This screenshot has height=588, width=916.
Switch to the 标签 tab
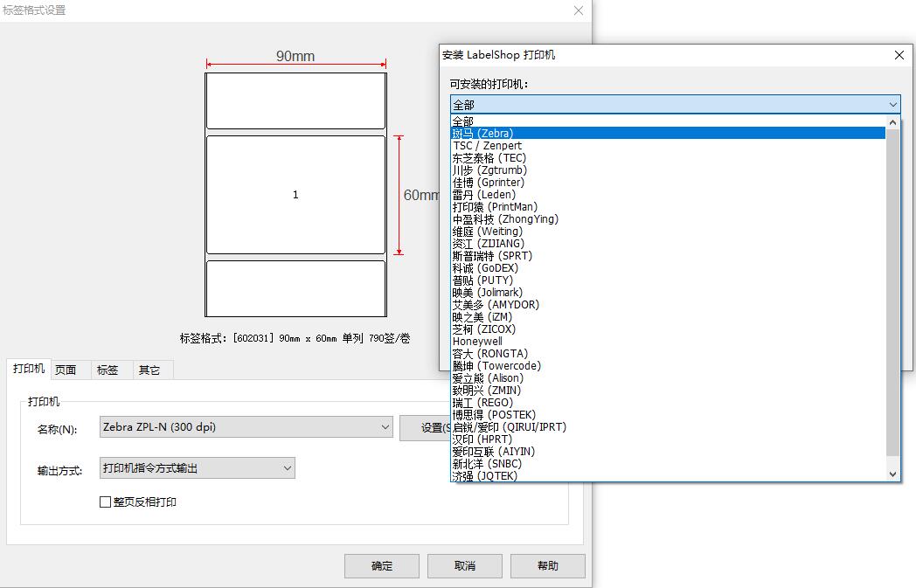[x=108, y=370]
